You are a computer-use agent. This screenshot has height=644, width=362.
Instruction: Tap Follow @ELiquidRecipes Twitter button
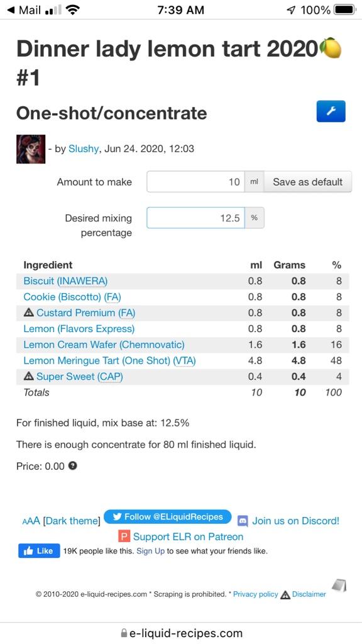click(168, 517)
